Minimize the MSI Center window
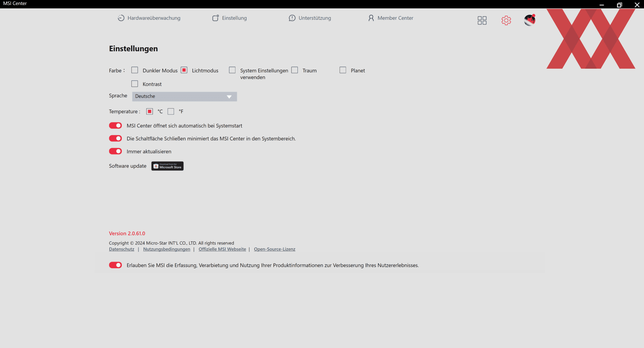Screen dimensions: 644x348 [602, 4]
